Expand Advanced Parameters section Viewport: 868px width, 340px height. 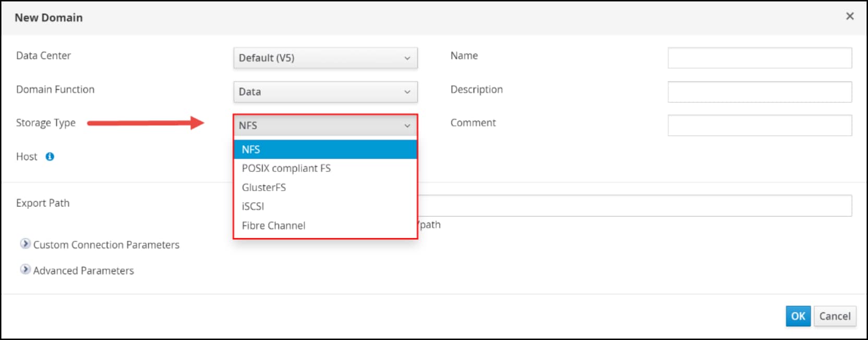25,269
